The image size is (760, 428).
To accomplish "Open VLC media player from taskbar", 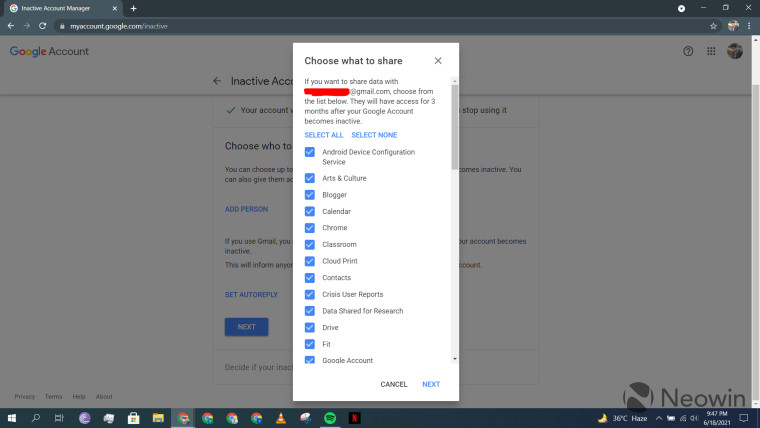I will [281, 418].
